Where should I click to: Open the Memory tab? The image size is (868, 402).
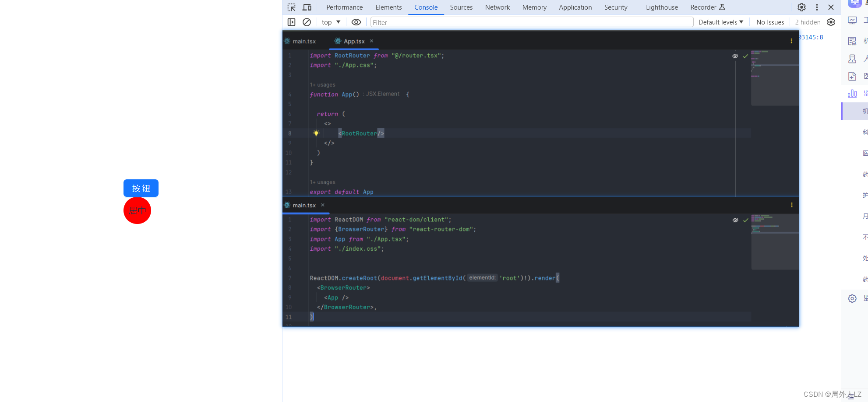coord(534,7)
